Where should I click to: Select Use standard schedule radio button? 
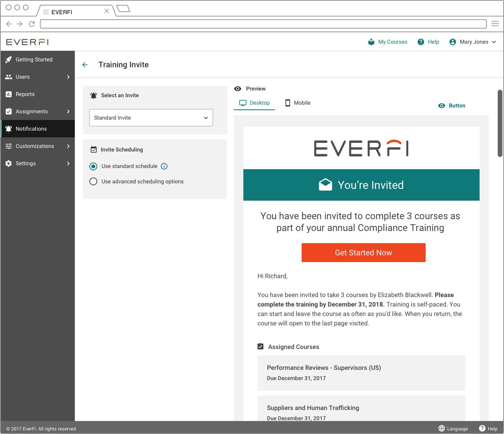pos(93,166)
